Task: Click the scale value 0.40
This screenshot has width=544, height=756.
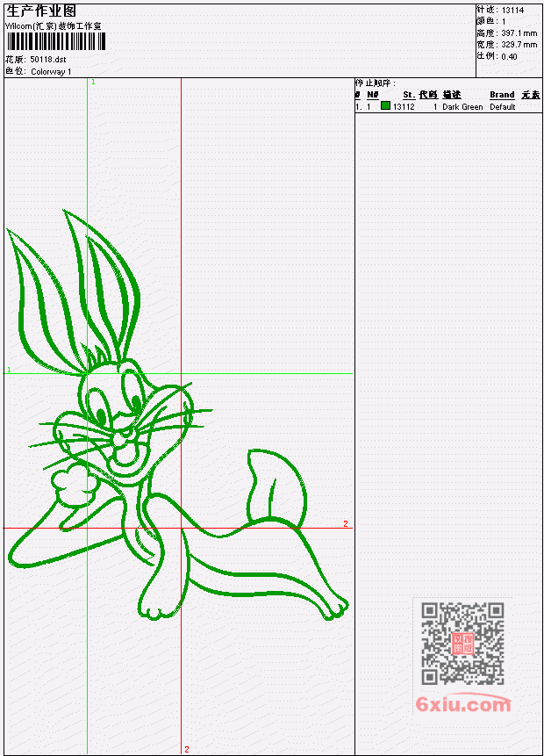Action: click(509, 56)
